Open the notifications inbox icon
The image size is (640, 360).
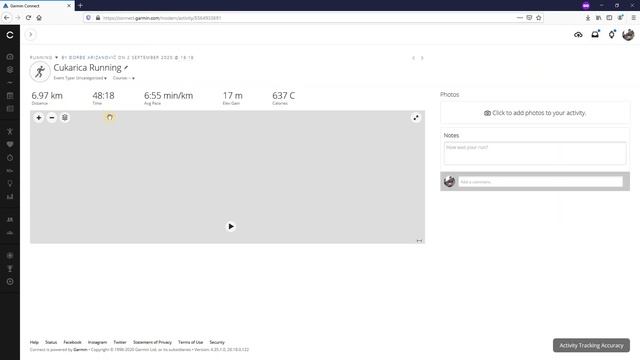595,35
